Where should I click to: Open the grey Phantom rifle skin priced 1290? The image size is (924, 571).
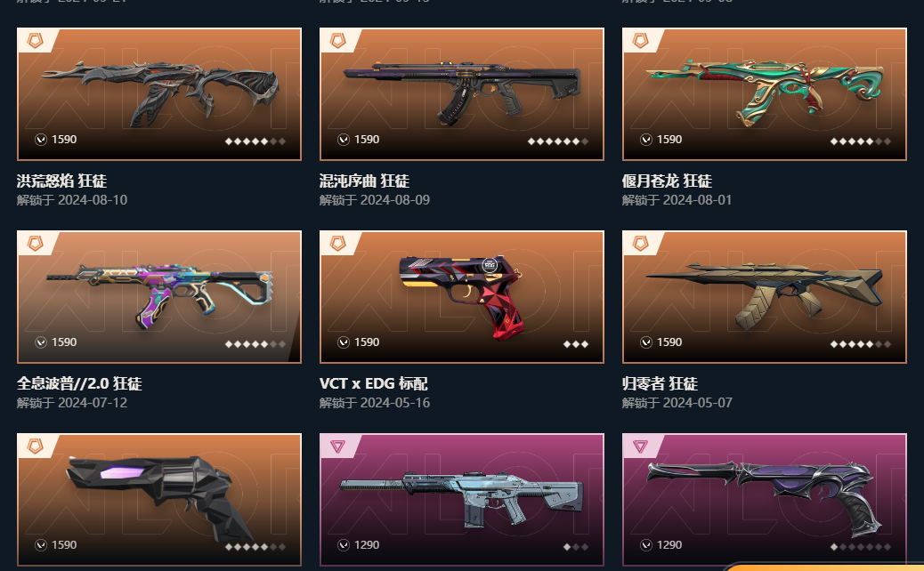tap(461, 500)
